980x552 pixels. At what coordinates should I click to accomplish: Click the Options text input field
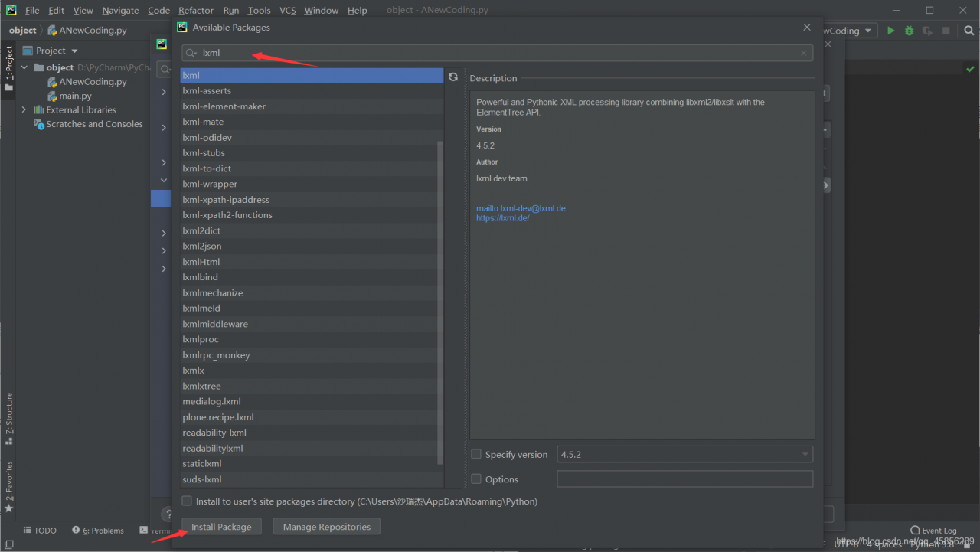684,479
